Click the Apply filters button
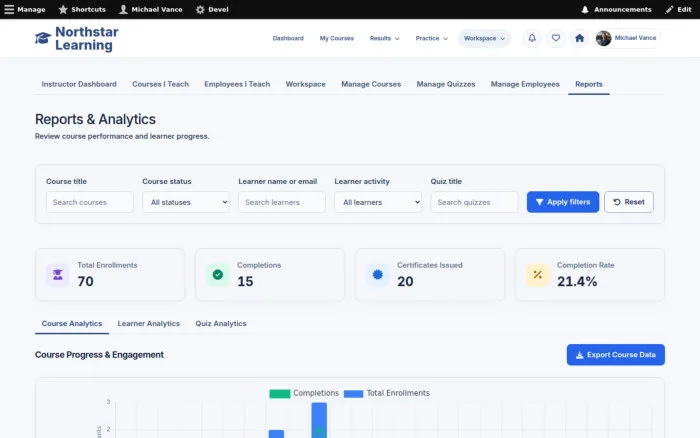 coord(562,202)
